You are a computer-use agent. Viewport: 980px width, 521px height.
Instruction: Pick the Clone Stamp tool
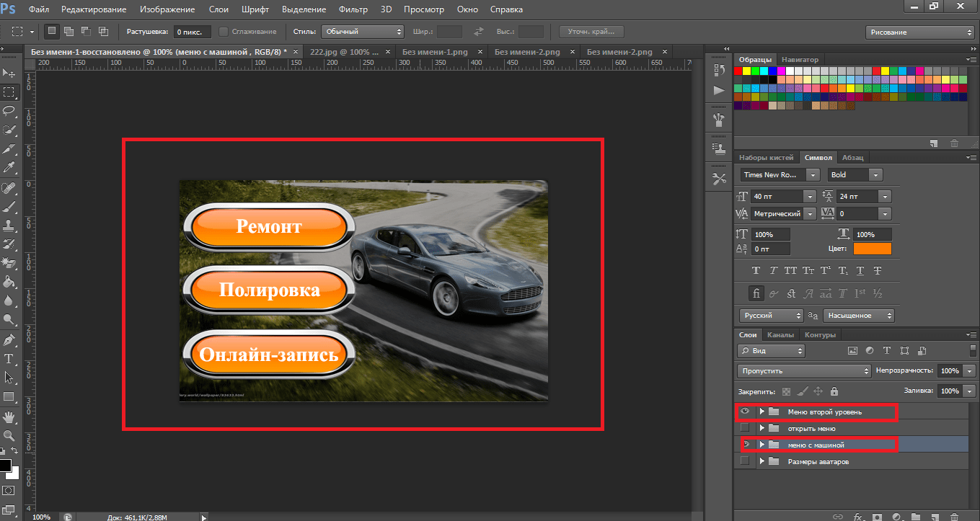pyautogui.click(x=9, y=225)
